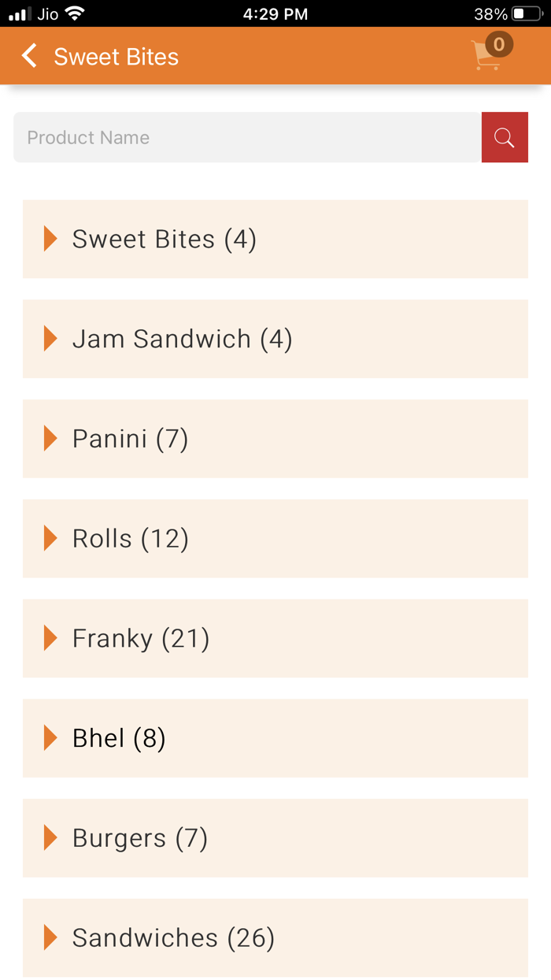Tap the Burgers (7) label
This screenshot has width=551, height=980.
coord(140,838)
